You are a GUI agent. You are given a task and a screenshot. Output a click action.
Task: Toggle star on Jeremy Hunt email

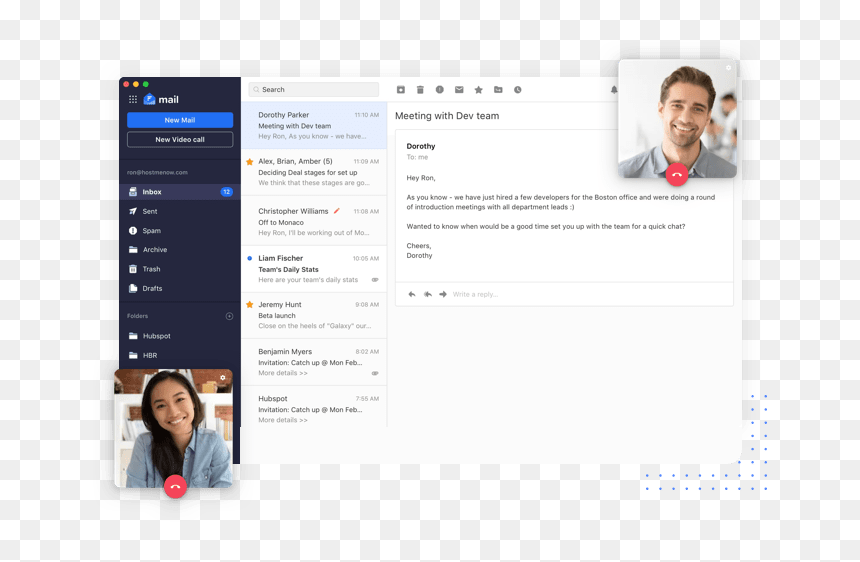(x=250, y=304)
